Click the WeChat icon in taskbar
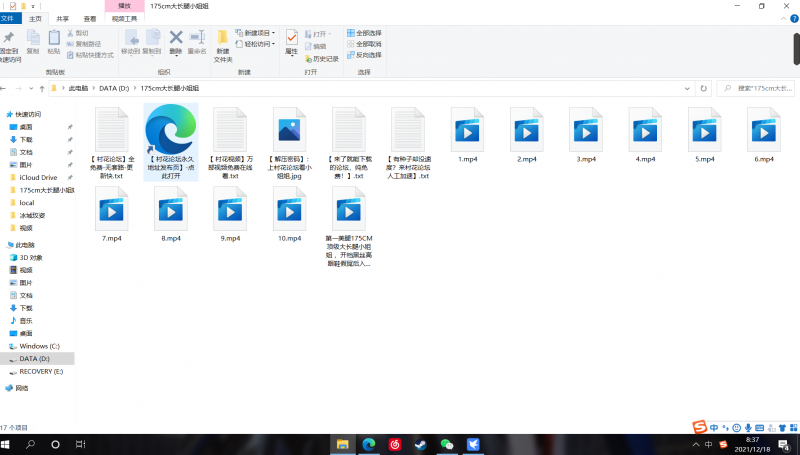The height and width of the screenshot is (455, 800). [x=447, y=444]
